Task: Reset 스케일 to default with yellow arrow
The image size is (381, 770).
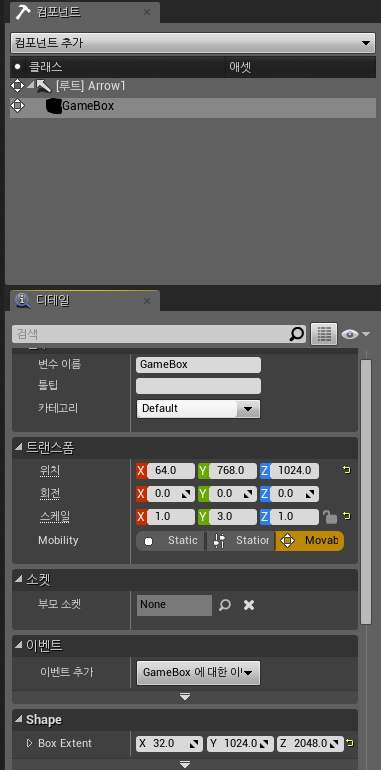Action: pyautogui.click(x=347, y=516)
